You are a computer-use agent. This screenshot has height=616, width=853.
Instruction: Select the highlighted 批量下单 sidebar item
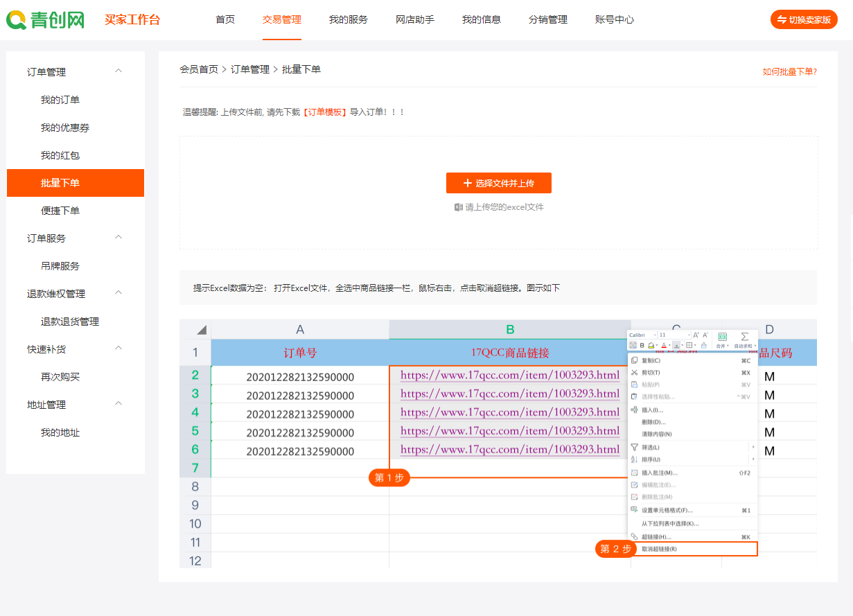pyautogui.click(x=76, y=183)
